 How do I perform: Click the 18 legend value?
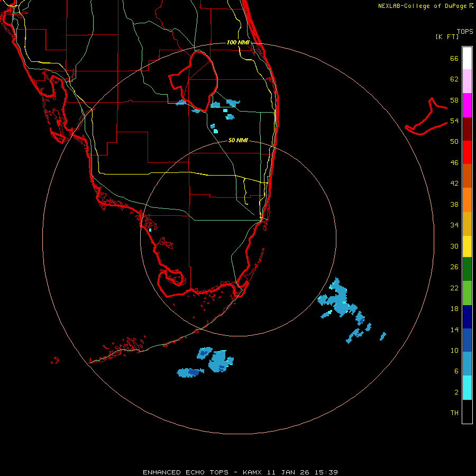point(454,309)
